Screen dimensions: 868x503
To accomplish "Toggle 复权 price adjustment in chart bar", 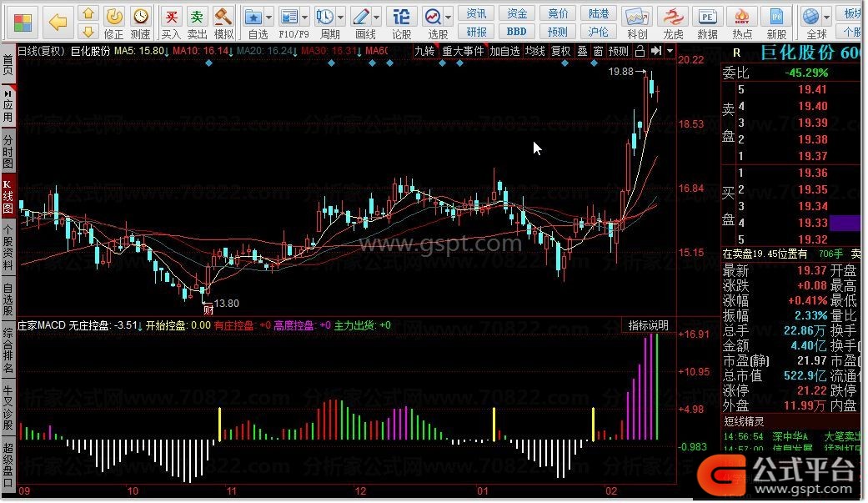I will click(x=561, y=52).
